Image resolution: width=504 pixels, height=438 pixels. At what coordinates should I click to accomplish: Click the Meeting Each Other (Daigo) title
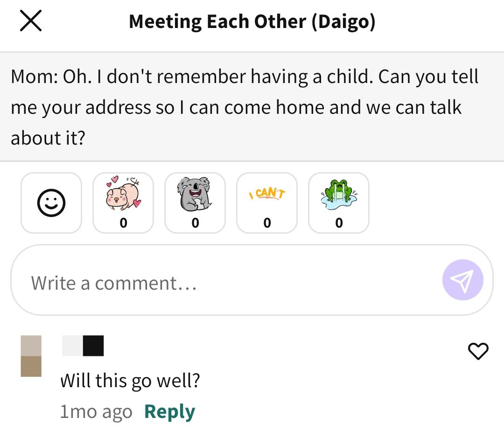click(x=252, y=22)
